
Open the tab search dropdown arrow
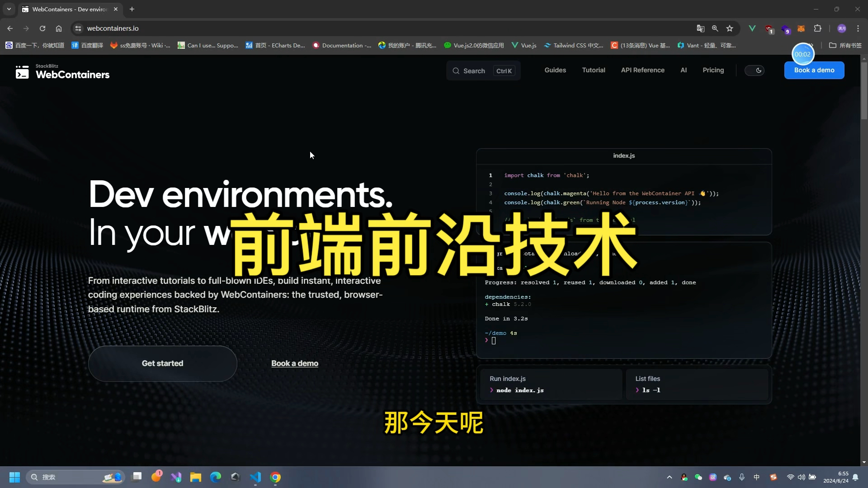9,9
